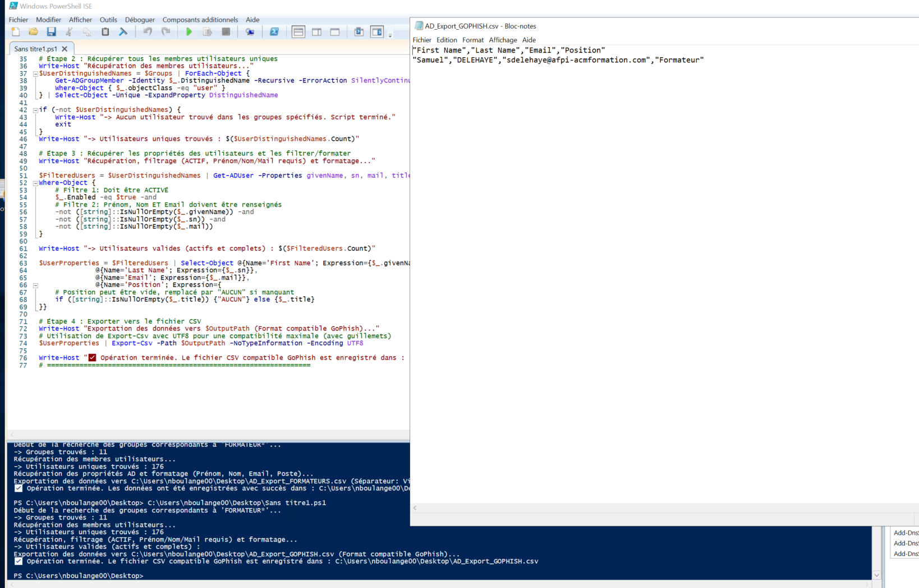The image size is (919, 588).
Task: Collapse the if block at line 42
Action: pyautogui.click(x=35, y=110)
